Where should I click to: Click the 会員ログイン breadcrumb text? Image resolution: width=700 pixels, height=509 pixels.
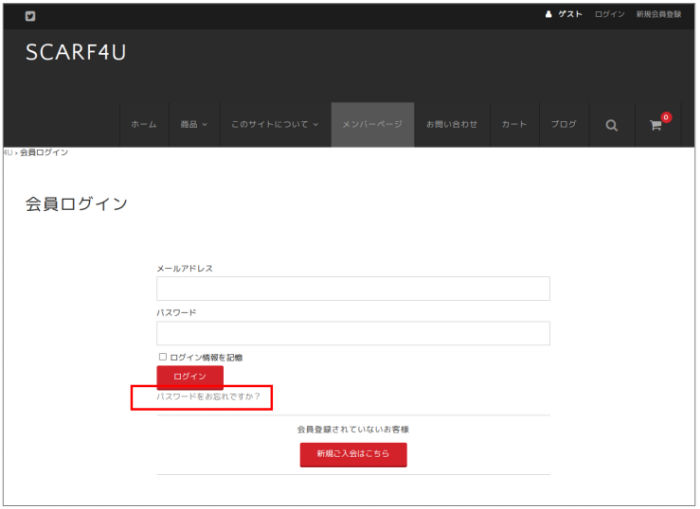[44, 153]
